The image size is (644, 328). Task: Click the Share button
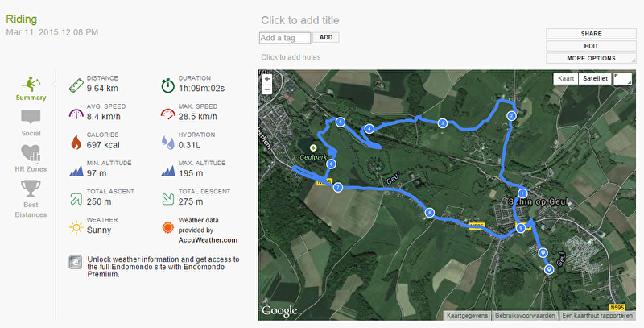591,34
